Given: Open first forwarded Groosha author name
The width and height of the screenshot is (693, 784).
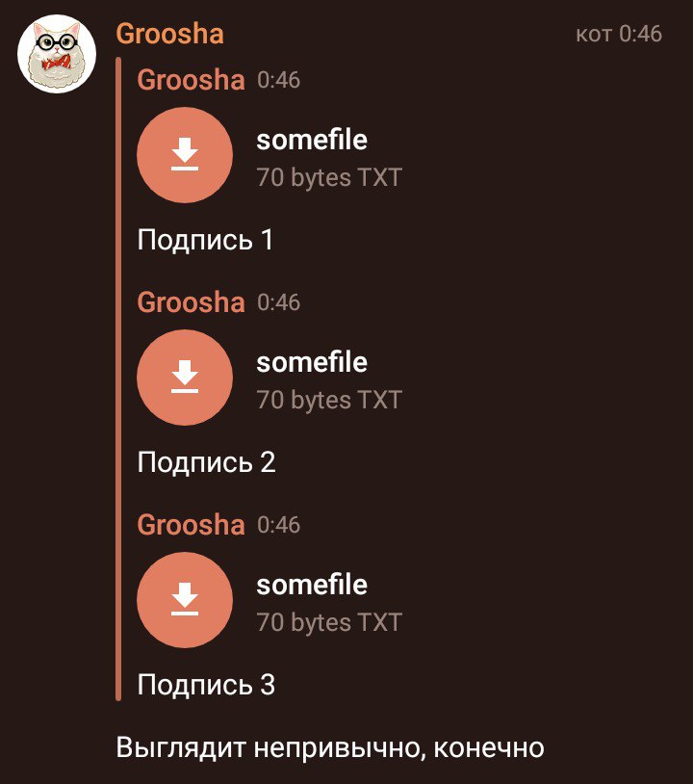Looking at the screenshot, I should (191, 80).
